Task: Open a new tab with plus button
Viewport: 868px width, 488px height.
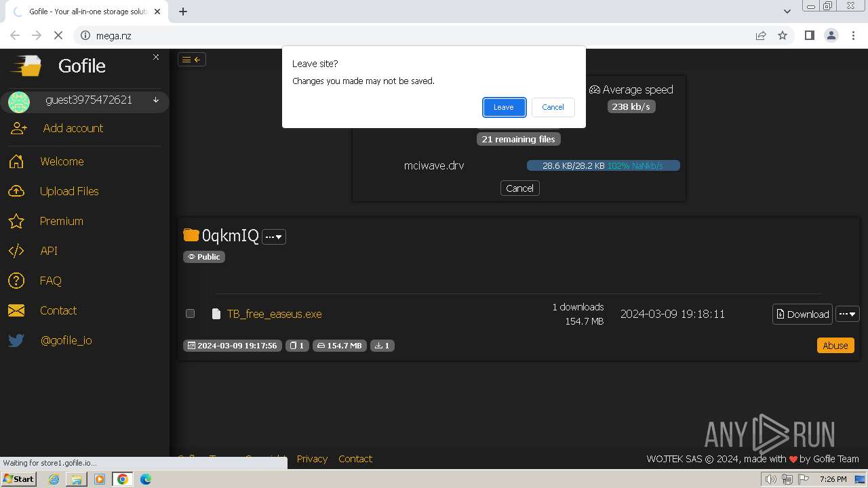Action: click(183, 12)
